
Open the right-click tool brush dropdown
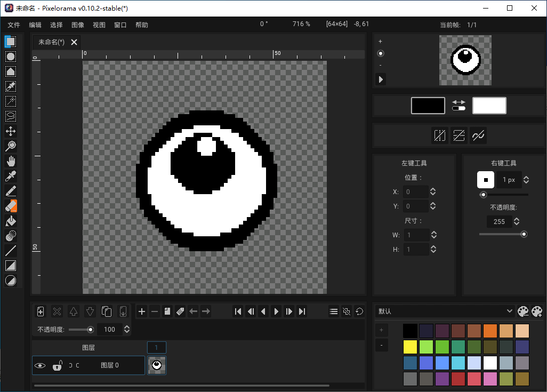pos(485,180)
